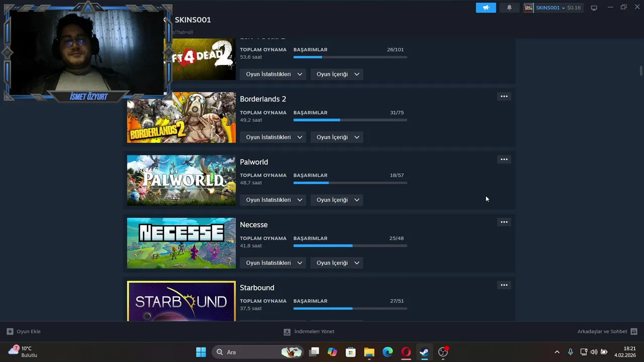The height and width of the screenshot is (362, 644).
Task: Click the battery icon in system tray
Action: (x=604, y=352)
